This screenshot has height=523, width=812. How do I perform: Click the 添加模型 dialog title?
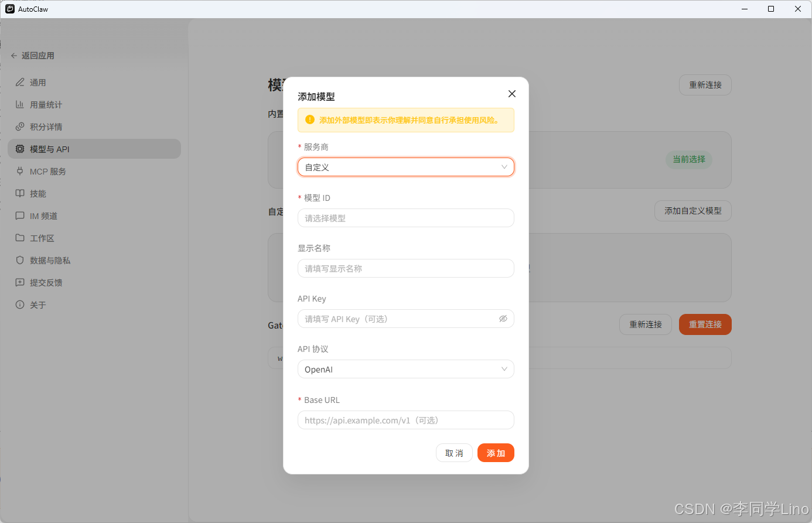pos(316,97)
